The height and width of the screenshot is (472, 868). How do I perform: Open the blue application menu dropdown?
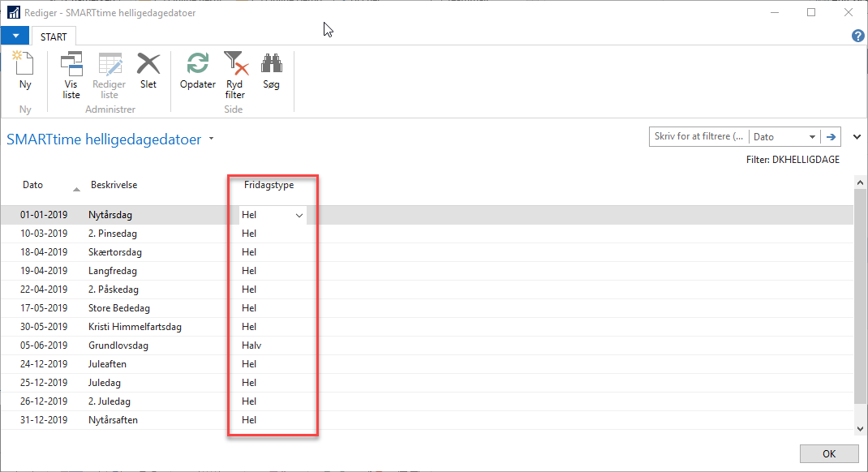[15, 36]
